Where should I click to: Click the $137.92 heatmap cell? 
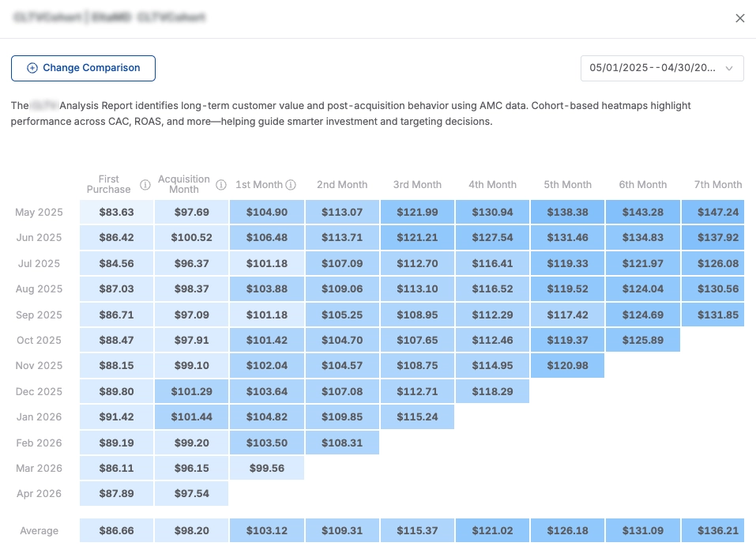[x=713, y=238]
